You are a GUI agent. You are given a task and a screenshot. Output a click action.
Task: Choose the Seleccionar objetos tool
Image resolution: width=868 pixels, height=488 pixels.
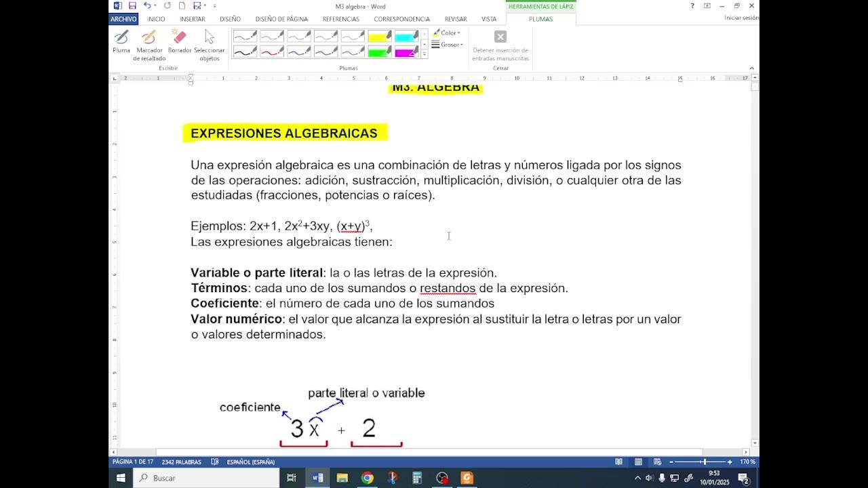209,45
